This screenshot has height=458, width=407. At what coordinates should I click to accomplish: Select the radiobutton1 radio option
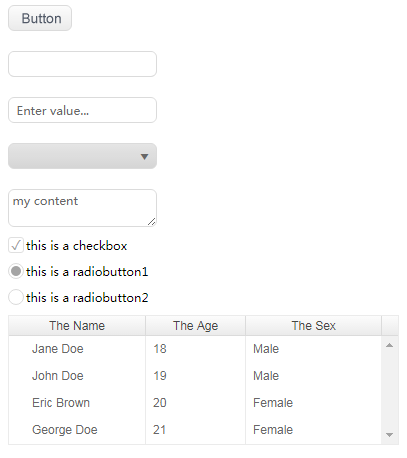pyautogui.click(x=16, y=271)
